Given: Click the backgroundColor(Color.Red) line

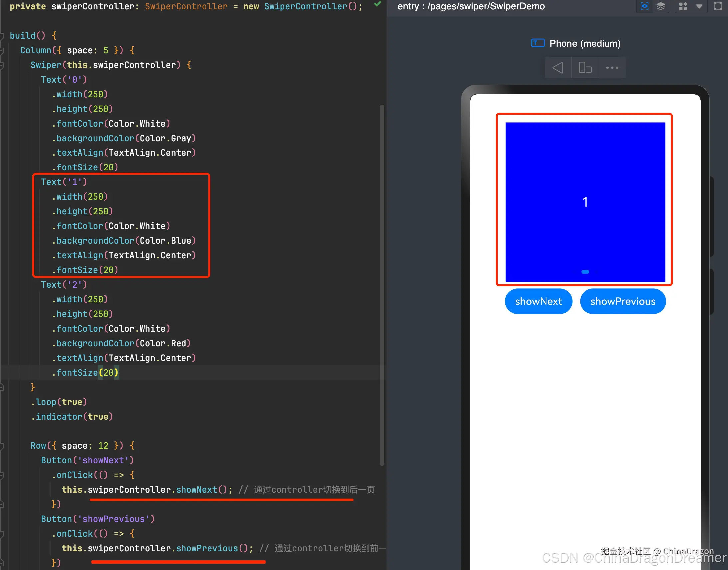Looking at the screenshot, I should (x=121, y=343).
